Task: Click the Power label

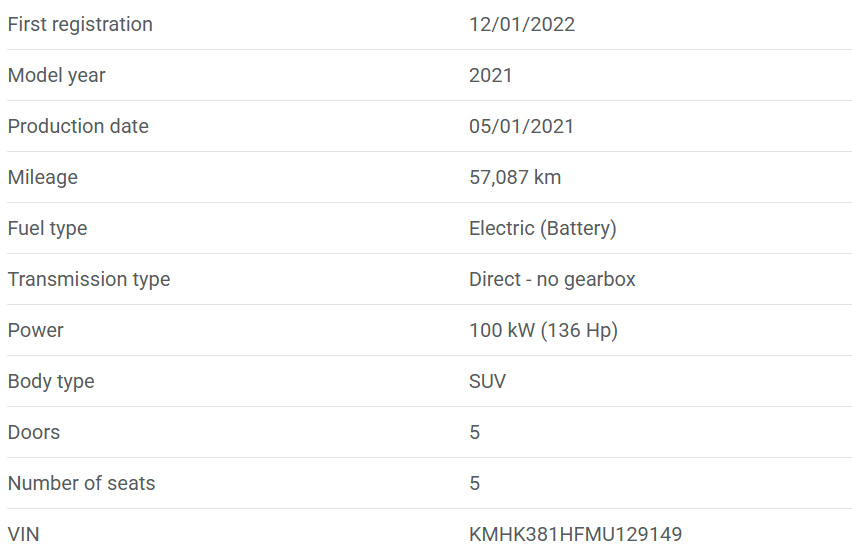Action: pyautogui.click(x=36, y=330)
